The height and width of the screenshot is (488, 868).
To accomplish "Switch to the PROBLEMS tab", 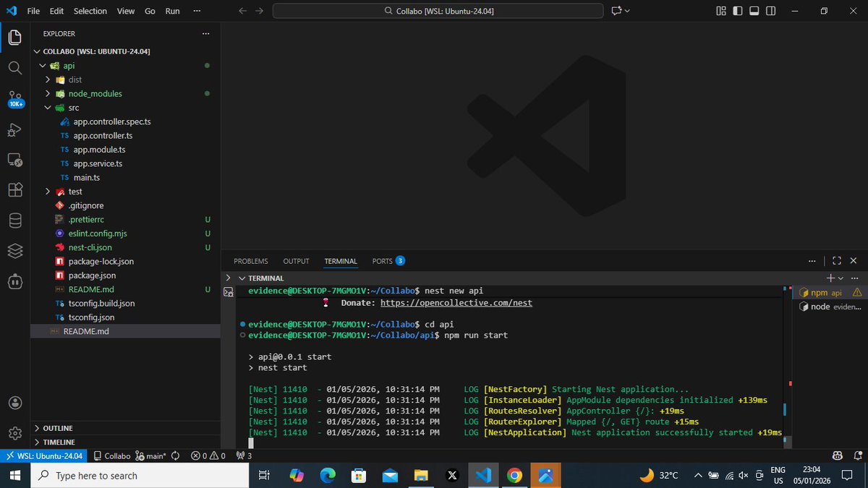I will (251, 261).
